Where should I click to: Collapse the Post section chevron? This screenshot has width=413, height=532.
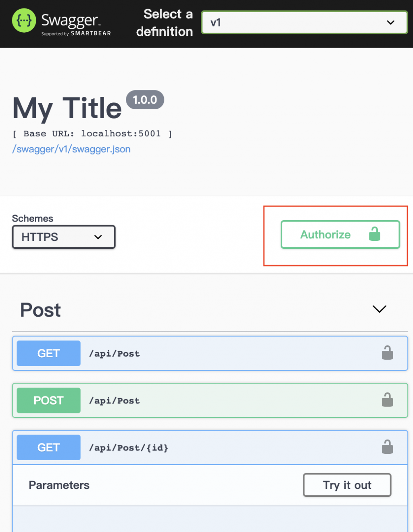coord(379,309)
